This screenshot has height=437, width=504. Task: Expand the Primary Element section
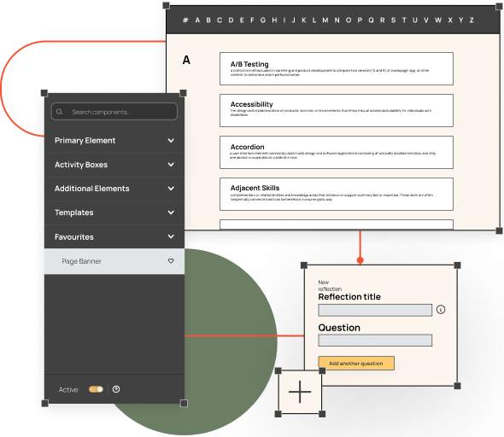click(114, 141)
